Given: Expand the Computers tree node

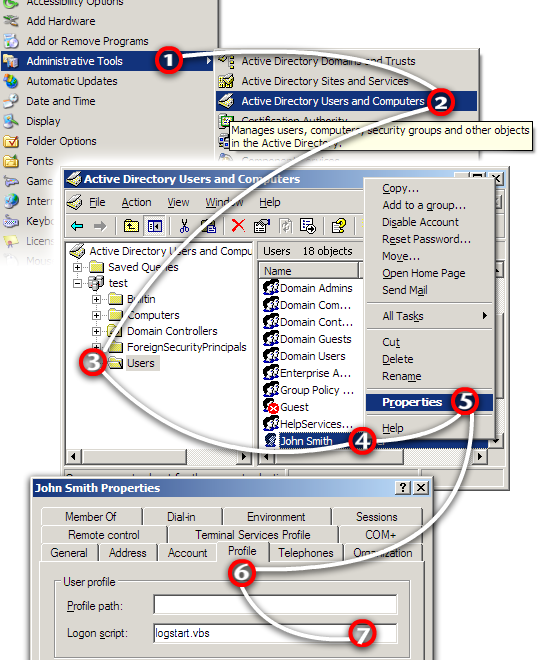Looking at the screenshot, I should [x=96, y=315].
